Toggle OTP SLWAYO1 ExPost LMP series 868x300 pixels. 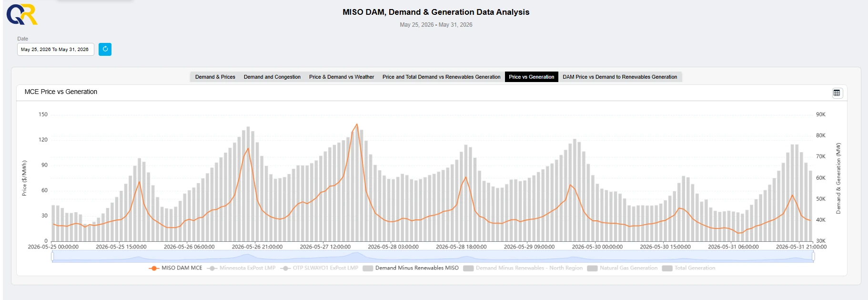(319, 268)
